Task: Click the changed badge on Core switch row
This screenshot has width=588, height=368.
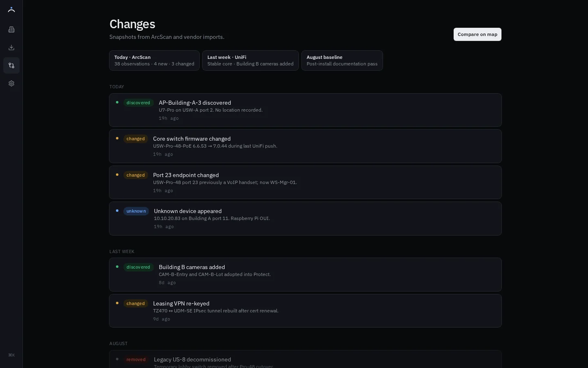Action: [x=136, y=139]
